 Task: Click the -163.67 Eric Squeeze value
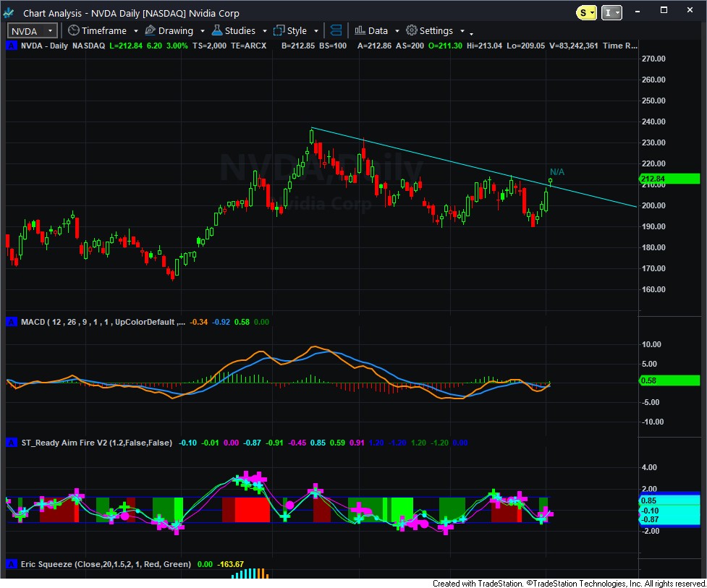pos(230,564)
